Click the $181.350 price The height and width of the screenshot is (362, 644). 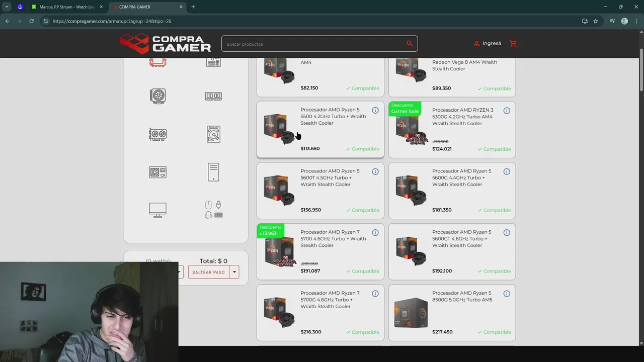tap(442, 210)
